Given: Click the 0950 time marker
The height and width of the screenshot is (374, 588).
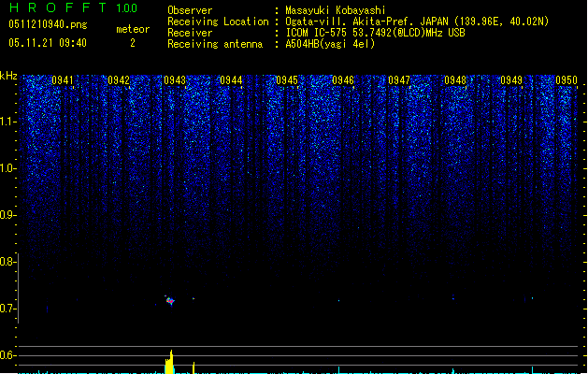Looking at the screenshot, I should (x=566, y=80).
